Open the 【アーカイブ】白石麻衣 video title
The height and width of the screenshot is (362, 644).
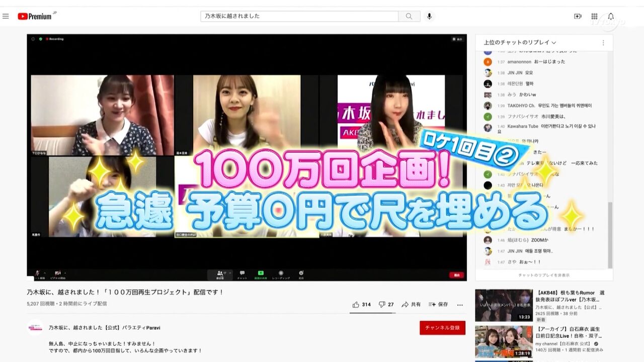(570, 332)
